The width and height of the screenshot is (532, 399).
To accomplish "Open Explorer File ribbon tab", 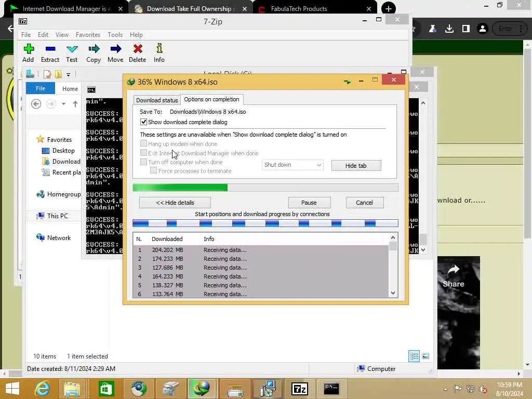I will [x=41, y=88].
